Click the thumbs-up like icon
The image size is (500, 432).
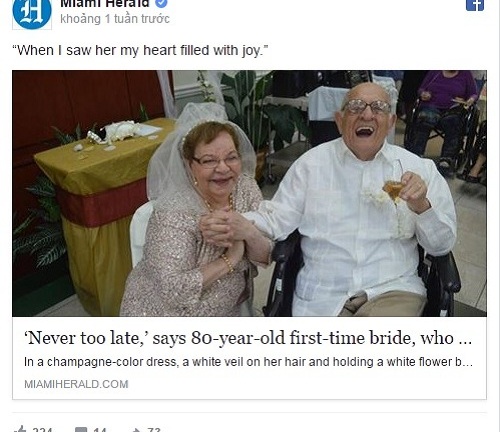point(21,429)
